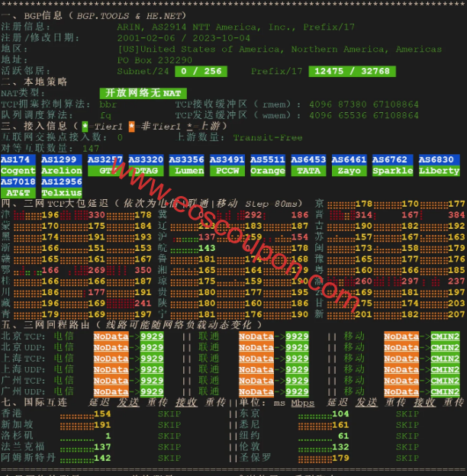Screen dimensions: 467x476
Task: Click the 阿姆斯特丹 latency value 142
Action: coord(102,458)
